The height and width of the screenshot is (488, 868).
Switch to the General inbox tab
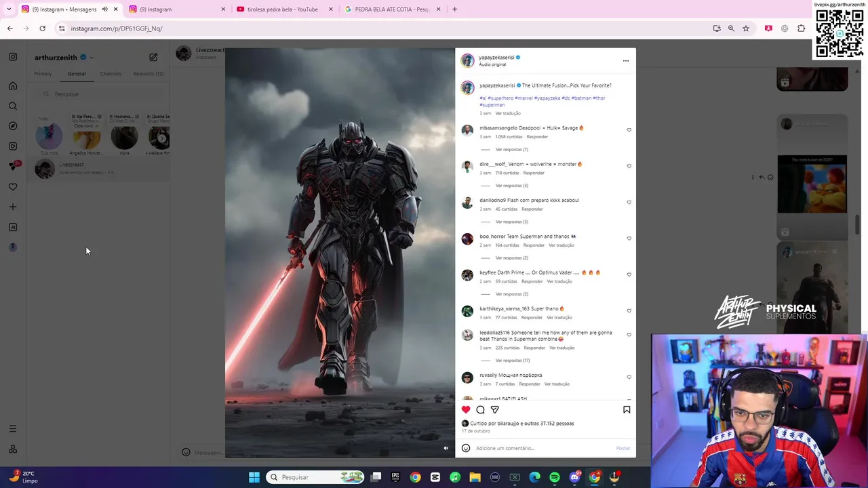coord(77,74)
